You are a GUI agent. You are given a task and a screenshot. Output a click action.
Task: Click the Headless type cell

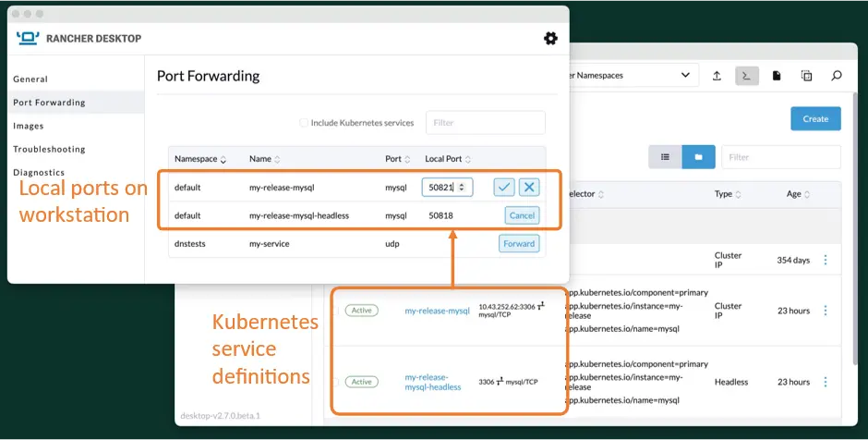coord(731,382)
